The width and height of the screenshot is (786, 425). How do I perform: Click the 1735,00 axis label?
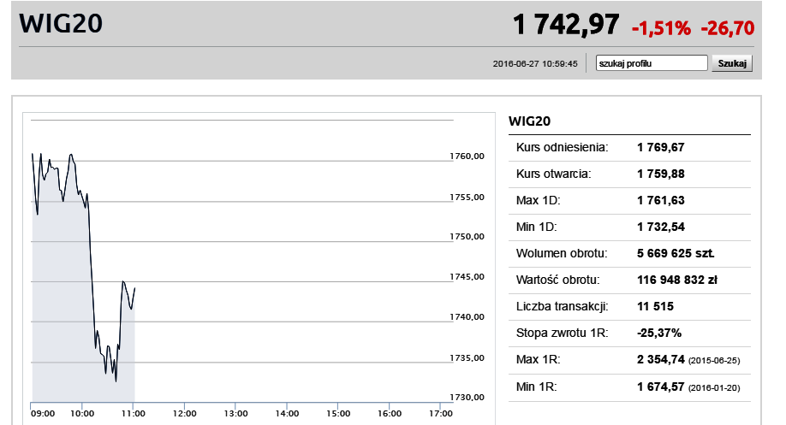467,358
